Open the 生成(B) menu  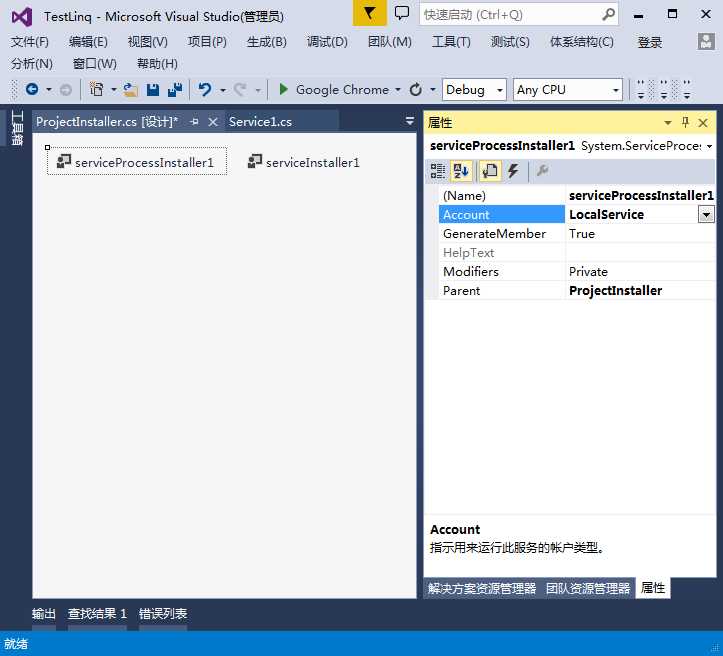[267, 42]
